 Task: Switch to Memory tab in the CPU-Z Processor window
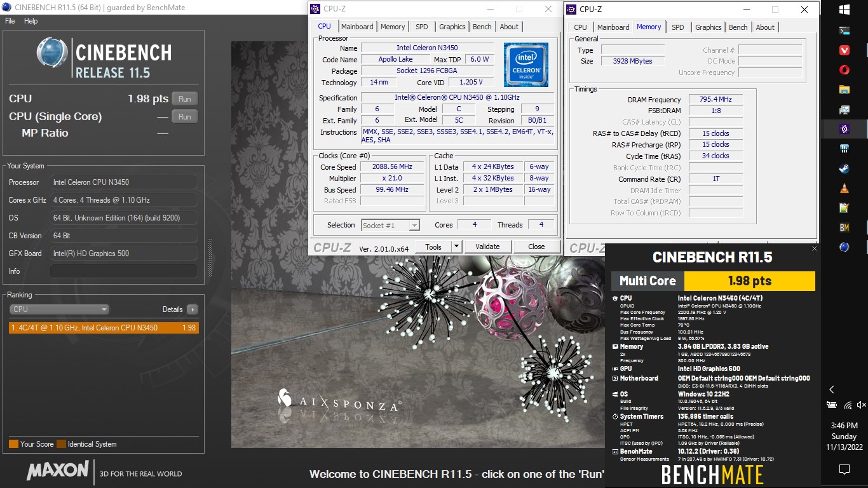[393, 27]
